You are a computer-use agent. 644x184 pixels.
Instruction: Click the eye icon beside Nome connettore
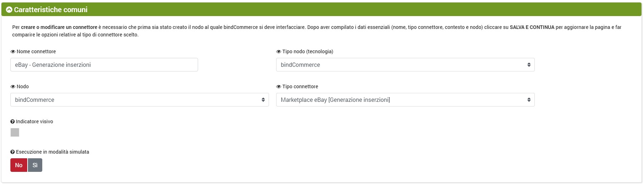click(x=13, y=52)
